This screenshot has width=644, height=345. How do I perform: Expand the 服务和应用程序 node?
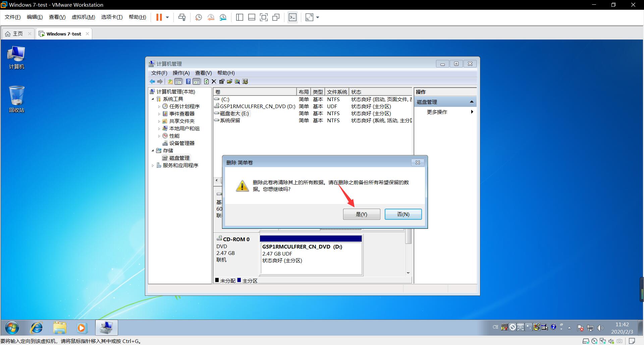coord(153,165)
